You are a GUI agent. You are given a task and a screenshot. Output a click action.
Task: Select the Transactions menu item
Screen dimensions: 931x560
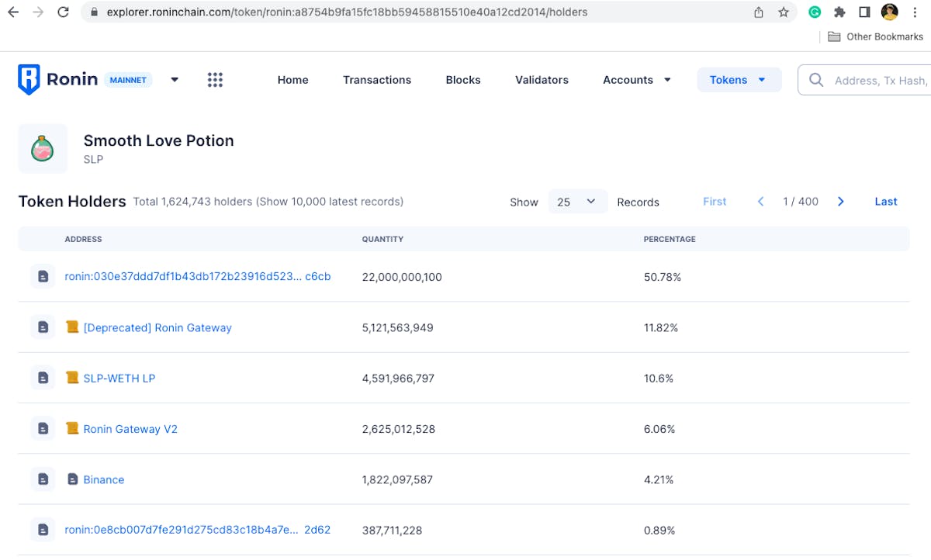(x=377, y=80)
